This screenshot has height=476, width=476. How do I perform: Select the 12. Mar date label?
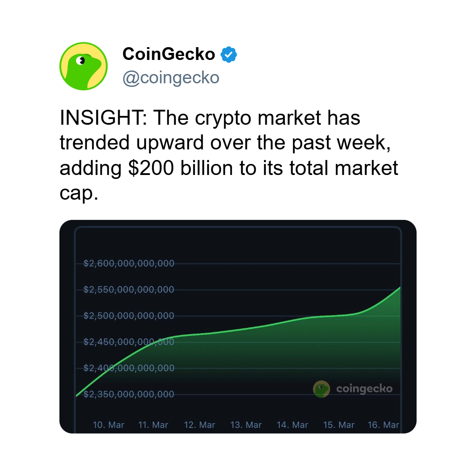200,425
